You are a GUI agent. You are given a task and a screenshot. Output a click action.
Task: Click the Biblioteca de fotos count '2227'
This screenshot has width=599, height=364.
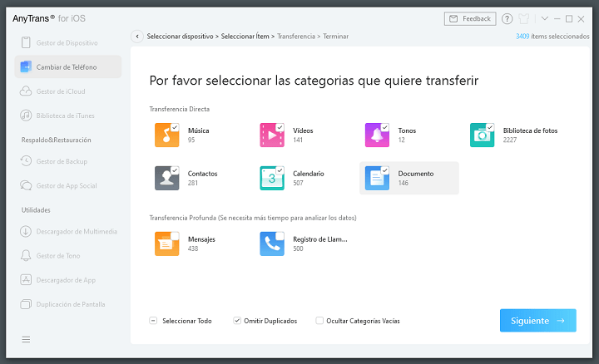pos(510,140)
